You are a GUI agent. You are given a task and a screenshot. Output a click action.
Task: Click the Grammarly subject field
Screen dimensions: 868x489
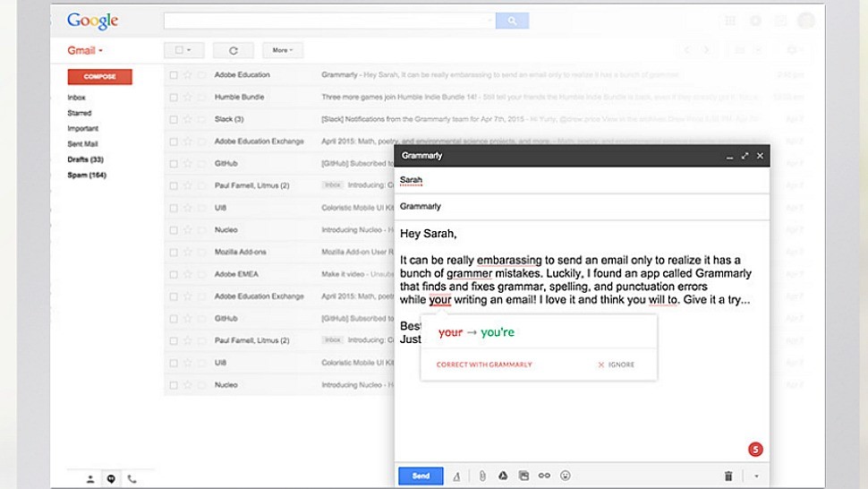(x=582, y=207)
